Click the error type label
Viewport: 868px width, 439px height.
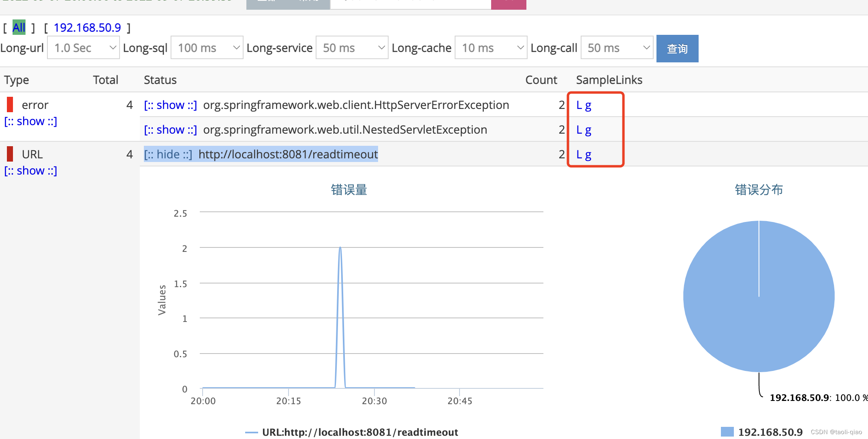pos(35,105)
